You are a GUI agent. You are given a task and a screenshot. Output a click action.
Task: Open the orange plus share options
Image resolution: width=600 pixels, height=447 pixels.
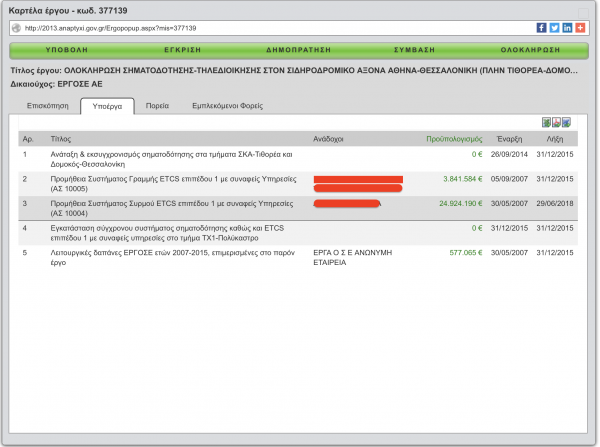point(580,28)
